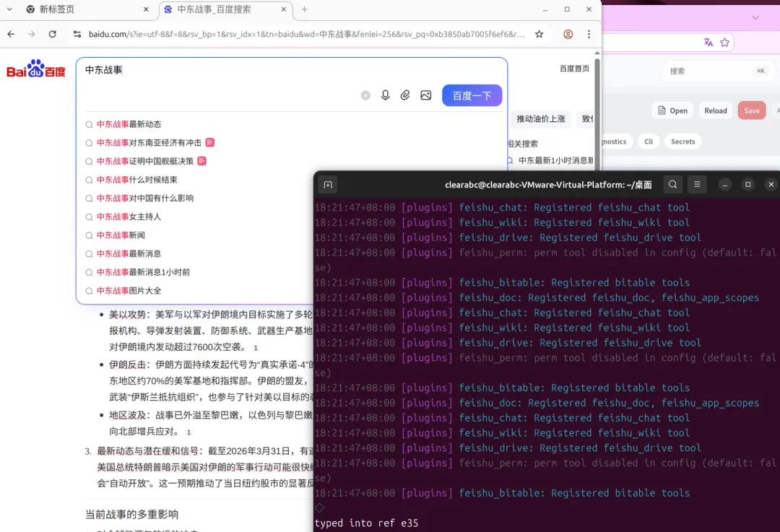Click the 推动油价上涨 tag
The image size is (780, 532).
point(541,119)
